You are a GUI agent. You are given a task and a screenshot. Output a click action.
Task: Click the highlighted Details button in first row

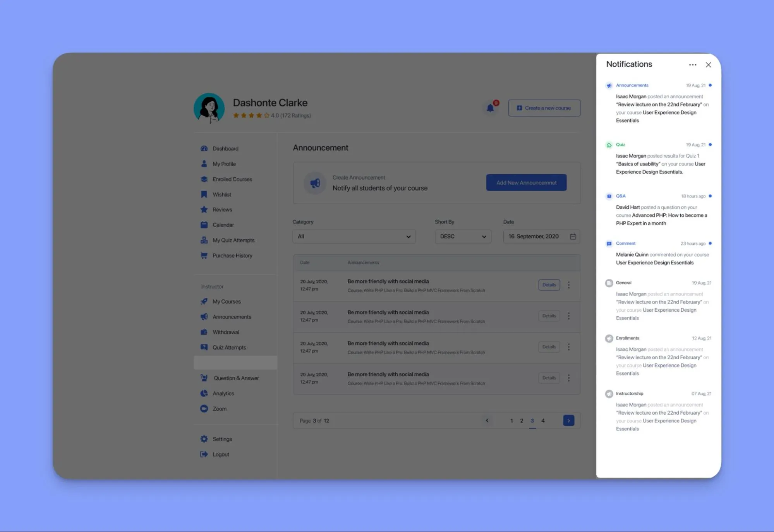[549, 285]
